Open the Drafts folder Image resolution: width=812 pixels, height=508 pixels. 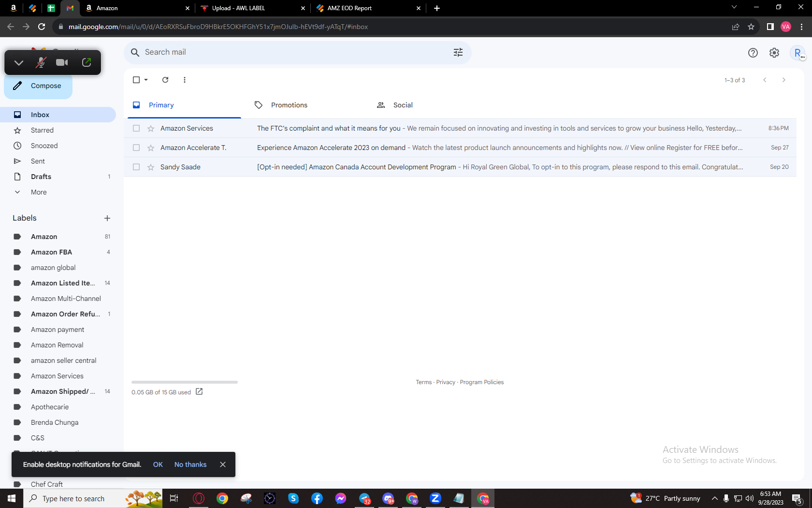pos(58,177)
